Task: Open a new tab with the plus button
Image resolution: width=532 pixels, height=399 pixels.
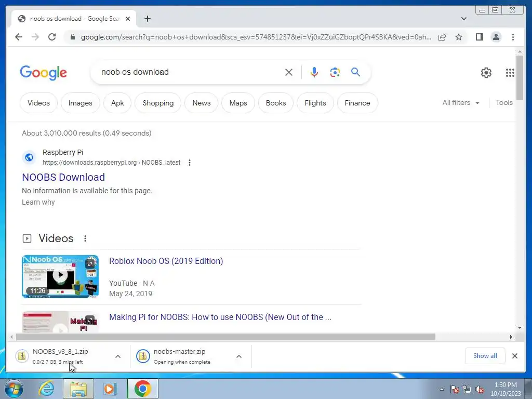Action: (147, 19)
